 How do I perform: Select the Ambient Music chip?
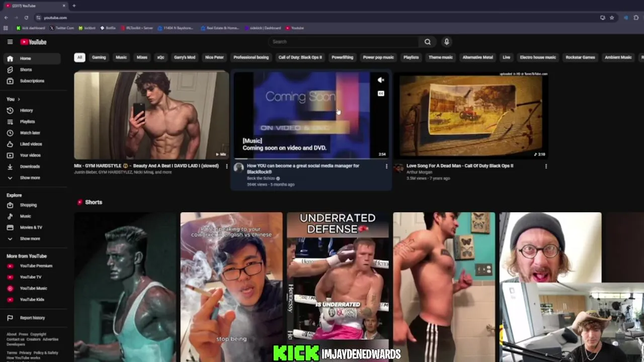(x=618, y=57)
